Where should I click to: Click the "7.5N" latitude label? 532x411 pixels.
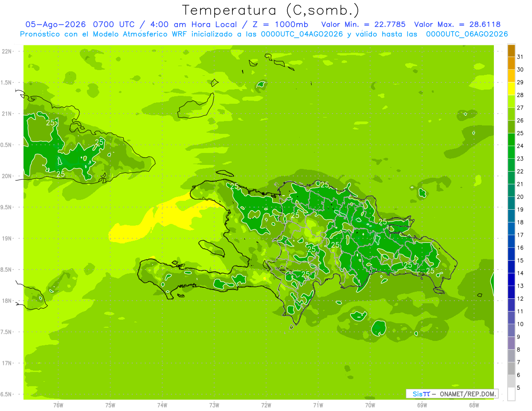click(6, 332)
